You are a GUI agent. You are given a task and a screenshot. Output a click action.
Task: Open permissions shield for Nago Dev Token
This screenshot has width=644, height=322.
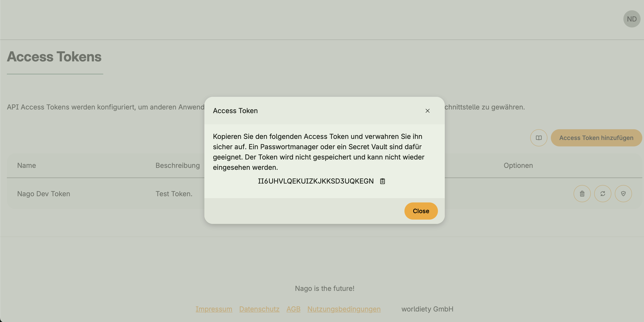click(623, 193)
